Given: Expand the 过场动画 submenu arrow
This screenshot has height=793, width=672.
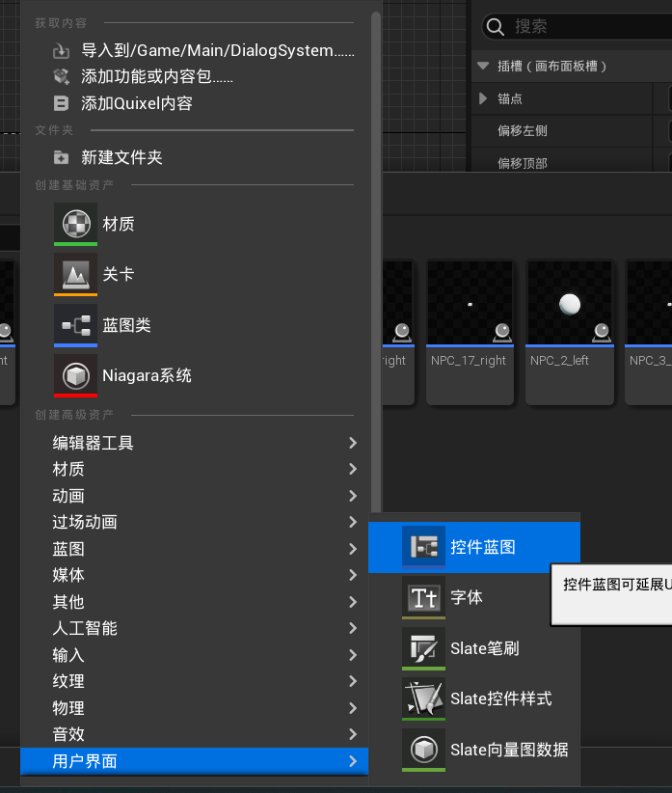Looking at the screenshot, I should click(353, 522).
